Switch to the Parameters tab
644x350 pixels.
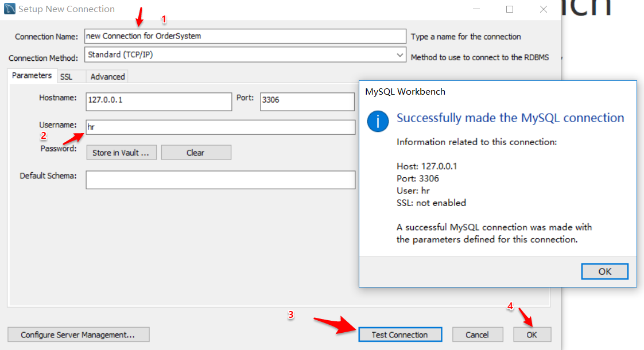tap(32, 76)
